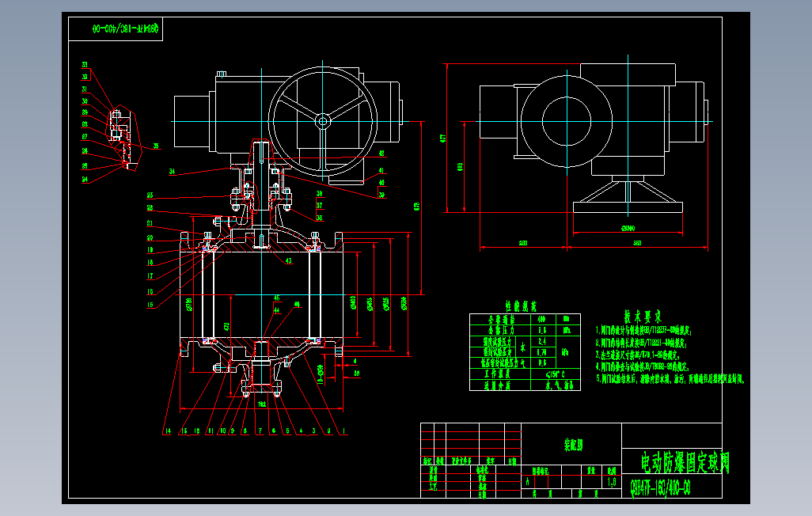Select part balloon number 21
Image resolution: width=812 pixels, height=516 pixels.
pos(150,223)
